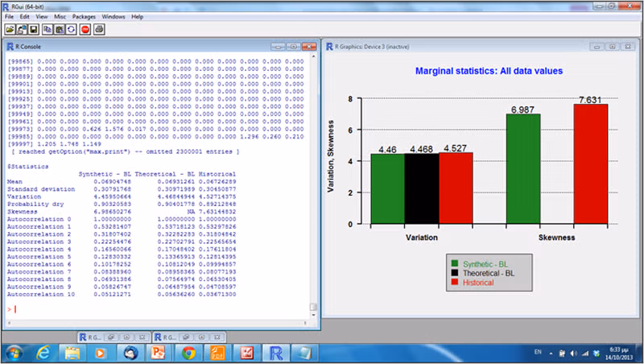Click the Load workspace toolbar icon

pyautogui.click(x=22, y=30)
